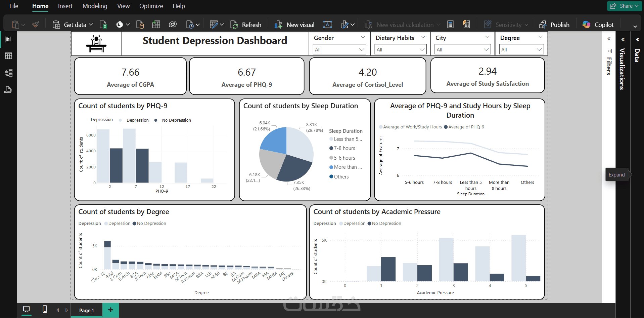Open the Modeling ribbon tab

point(95,6)
